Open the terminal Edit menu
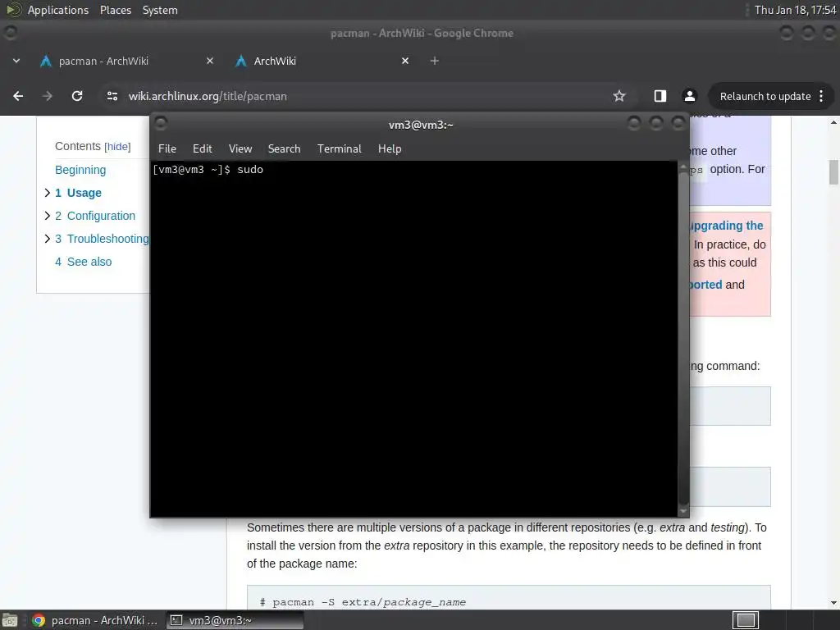The image size is (840, 630). tap(202, 149)
